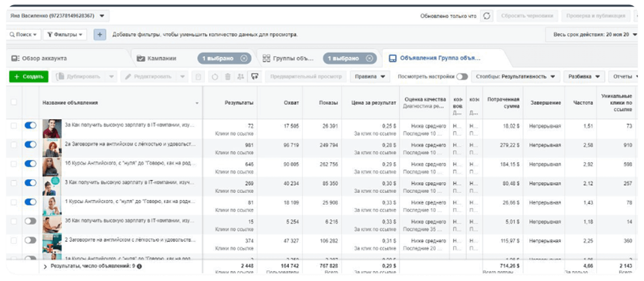Toggle the 'Посмотреть настройки' switch
This screenshot has width=644, height=281.
(462, 76)
